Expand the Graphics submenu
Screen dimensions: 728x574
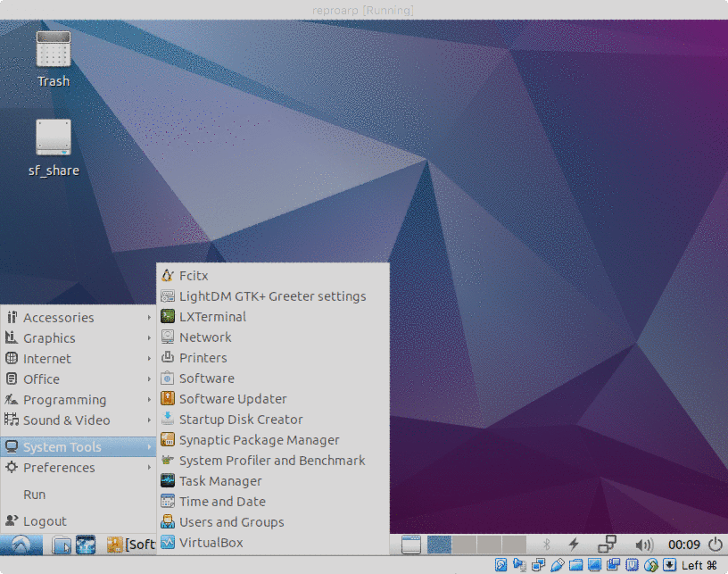[78, 337]
